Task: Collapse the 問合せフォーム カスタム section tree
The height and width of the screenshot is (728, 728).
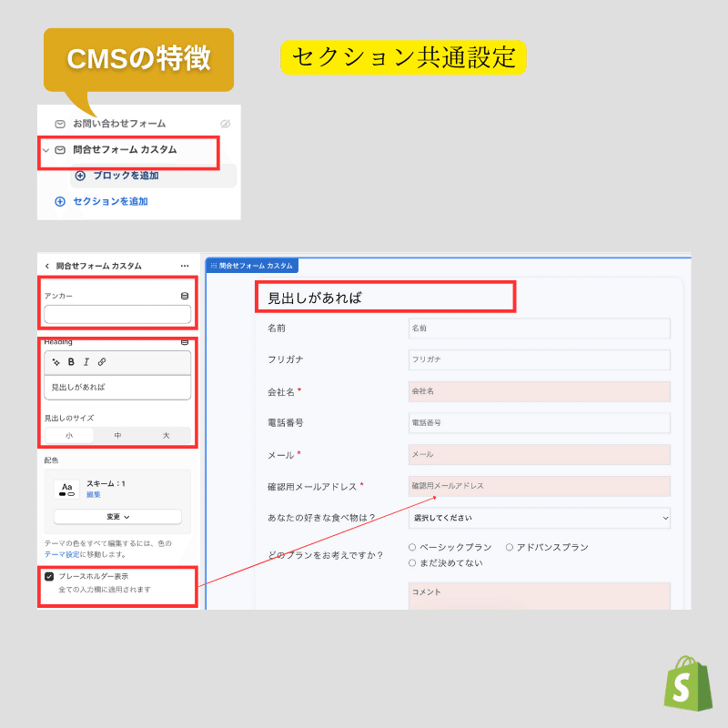Action: [x=46, y=150]
